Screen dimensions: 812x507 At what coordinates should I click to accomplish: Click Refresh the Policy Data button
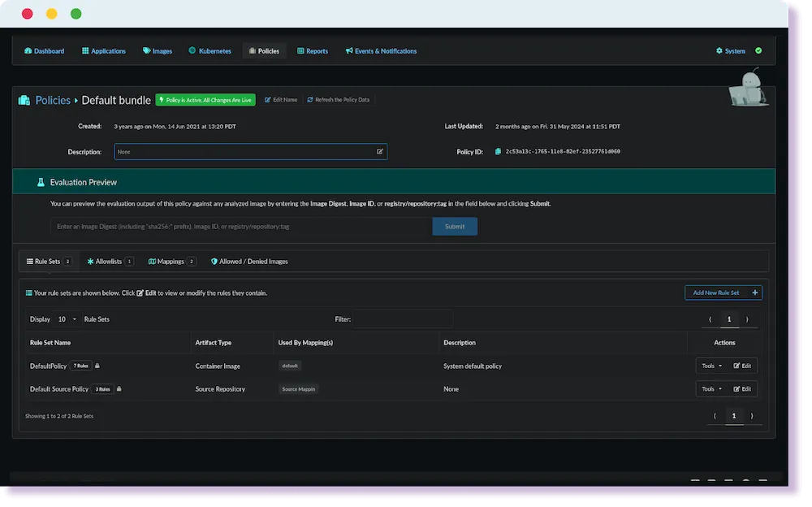338,100
